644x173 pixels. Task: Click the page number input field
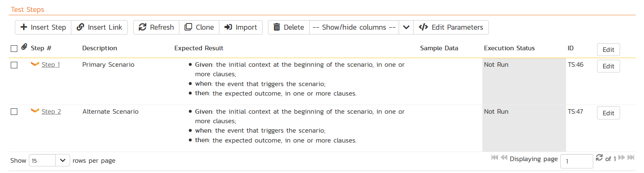577,161
